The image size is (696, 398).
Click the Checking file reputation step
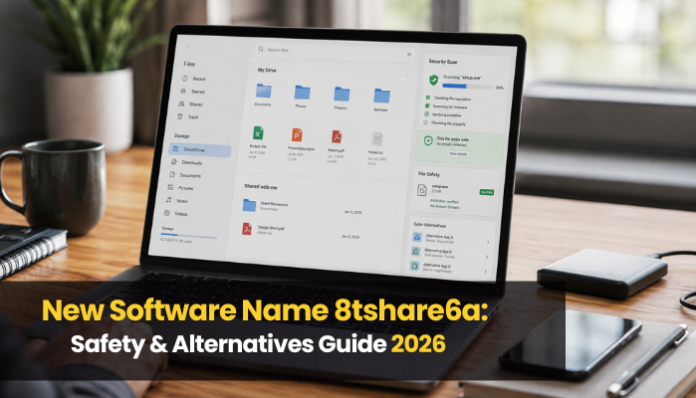point(448,98)
